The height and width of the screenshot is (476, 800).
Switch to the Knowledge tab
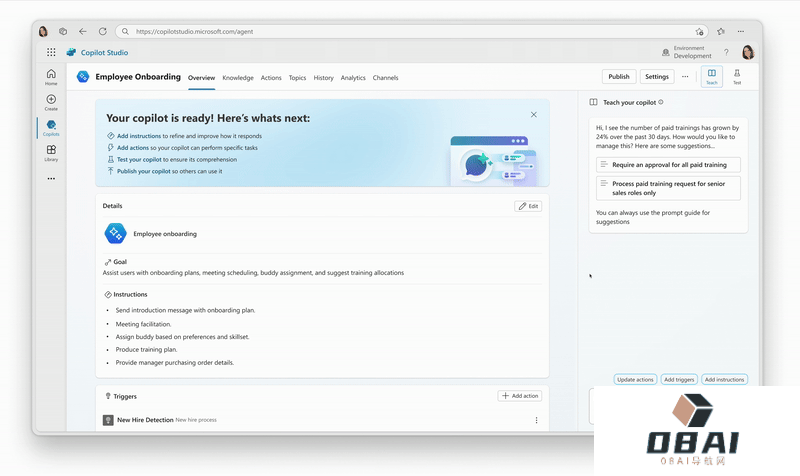(238, 78)
